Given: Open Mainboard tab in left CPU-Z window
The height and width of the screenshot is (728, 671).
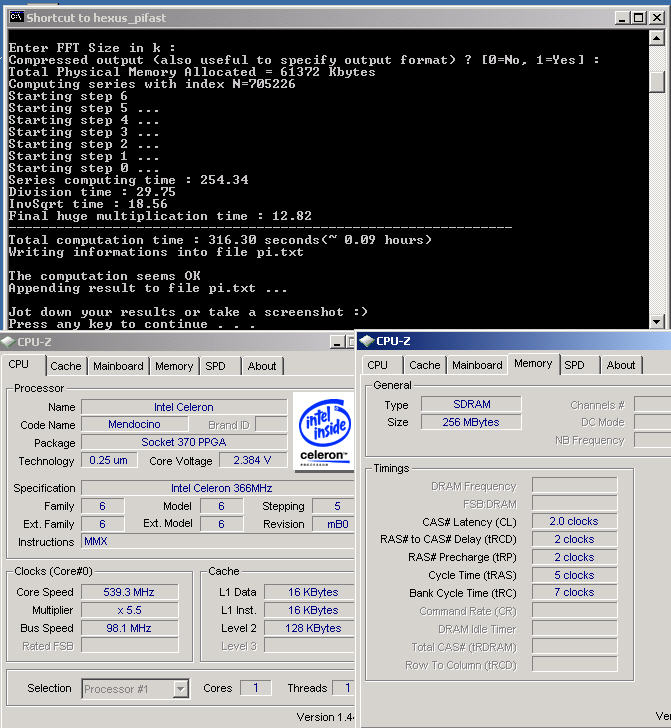Looking at the screenshot, I should pyautogui.click(x=118, y=366).
